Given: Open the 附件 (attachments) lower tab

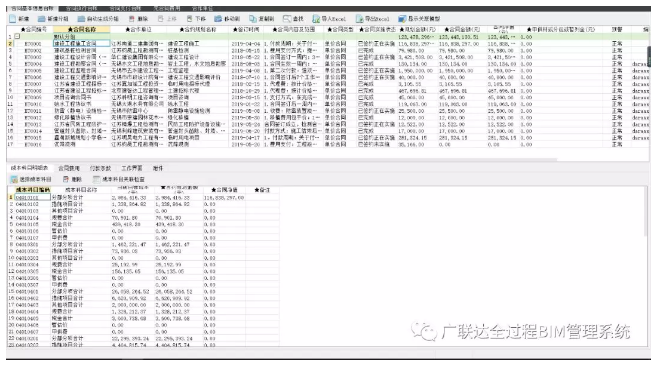Looking at the screenshot, I should pos(158,168).
